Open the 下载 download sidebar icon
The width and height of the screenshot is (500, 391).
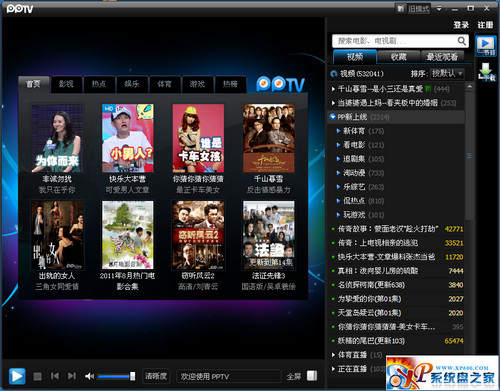(486, 72)
